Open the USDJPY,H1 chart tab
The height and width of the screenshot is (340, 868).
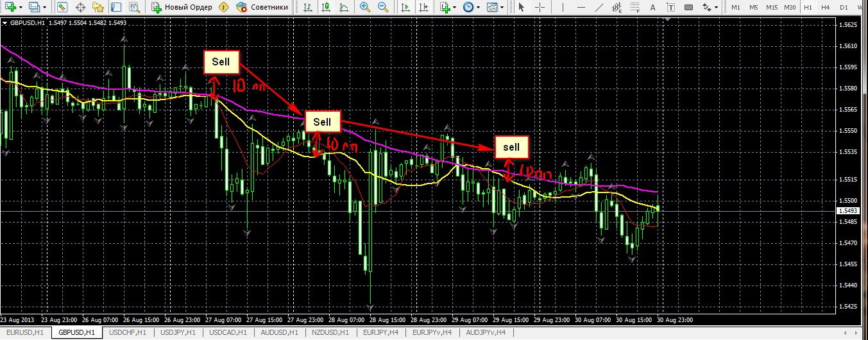[178, 332]
